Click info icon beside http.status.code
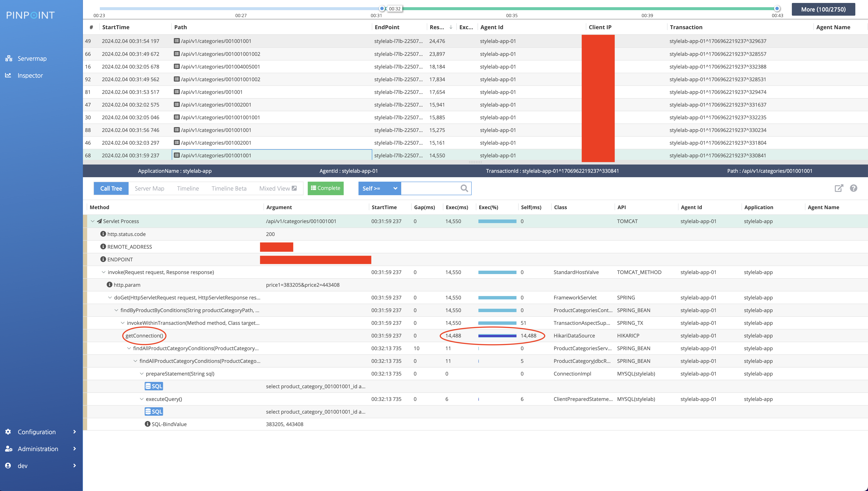 [103, 234]
